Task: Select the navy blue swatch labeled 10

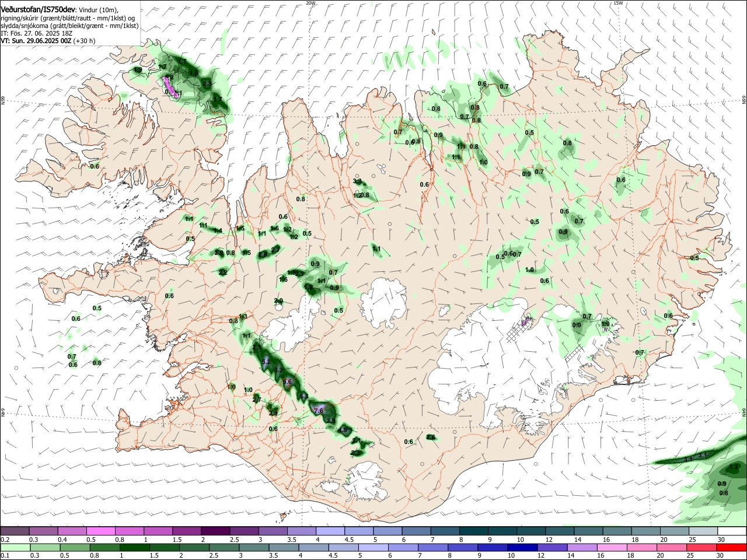Action: 521,547
